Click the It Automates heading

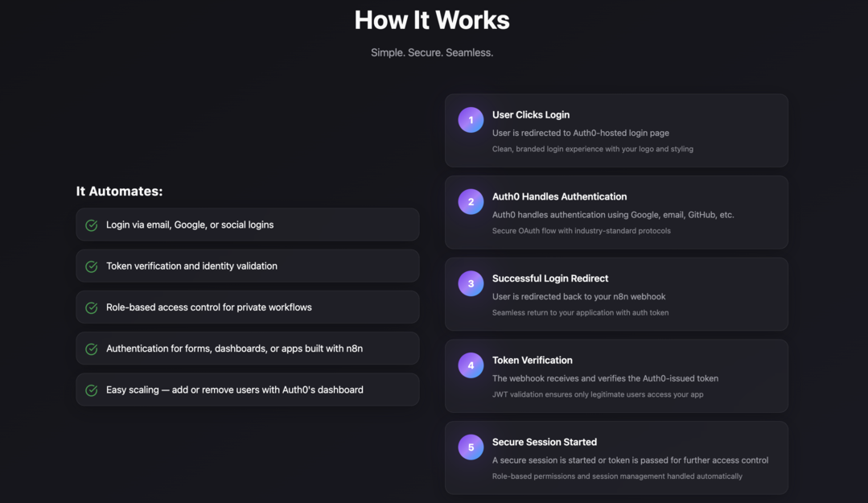coord(120,191)
